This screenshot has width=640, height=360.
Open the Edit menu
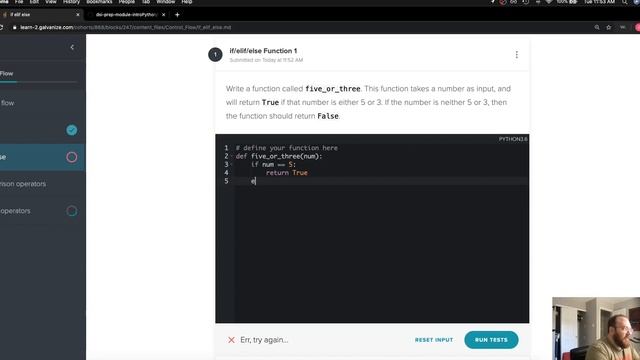(x=34, y=2)
